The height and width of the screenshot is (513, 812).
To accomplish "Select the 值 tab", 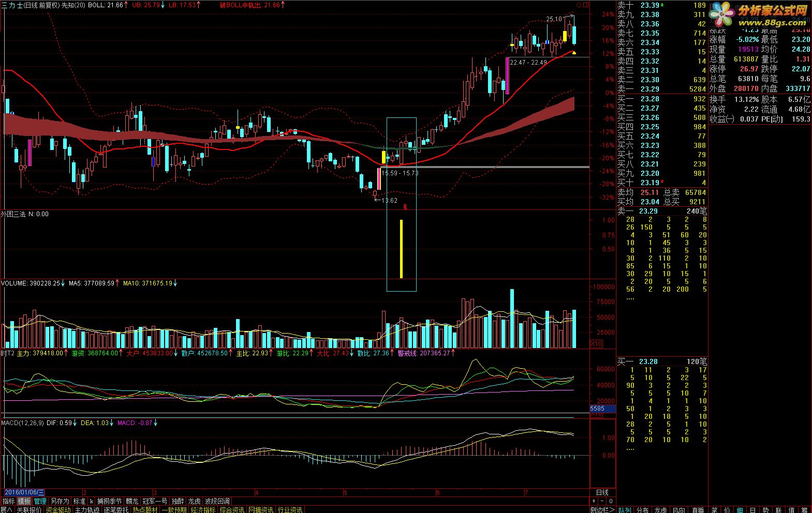I will pyautogui.click(x=791, y=510).
